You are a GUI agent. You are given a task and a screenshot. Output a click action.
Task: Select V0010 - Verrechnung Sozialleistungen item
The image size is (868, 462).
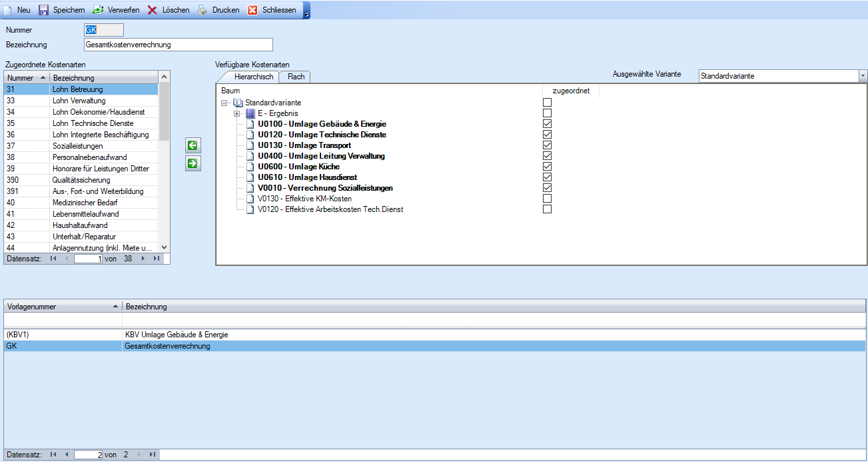[325, 188]
